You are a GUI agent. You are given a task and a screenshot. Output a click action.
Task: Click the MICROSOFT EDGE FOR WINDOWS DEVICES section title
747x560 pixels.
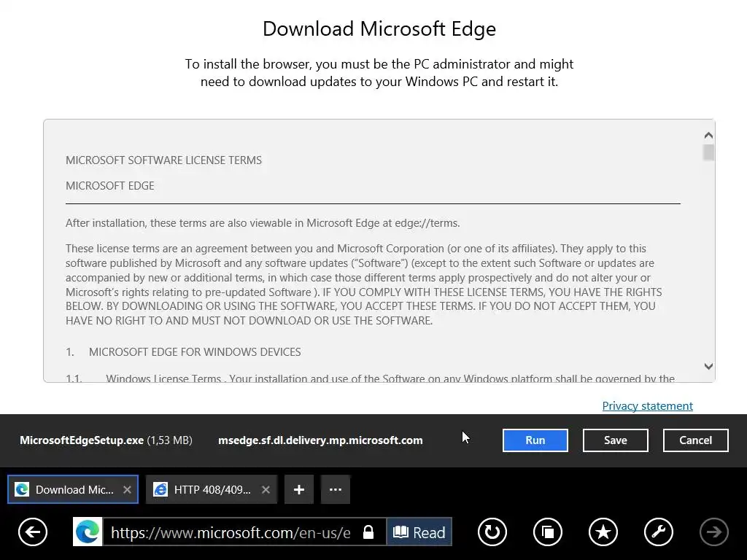195,352
